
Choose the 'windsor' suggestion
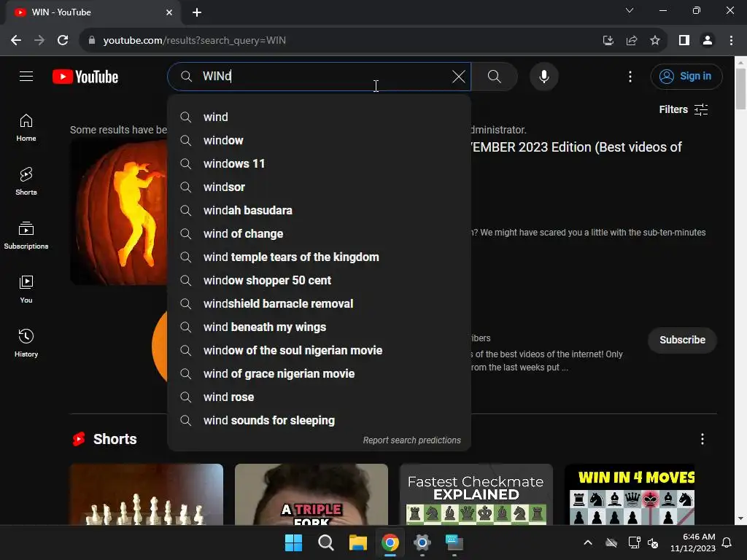(x=320, y=187)
